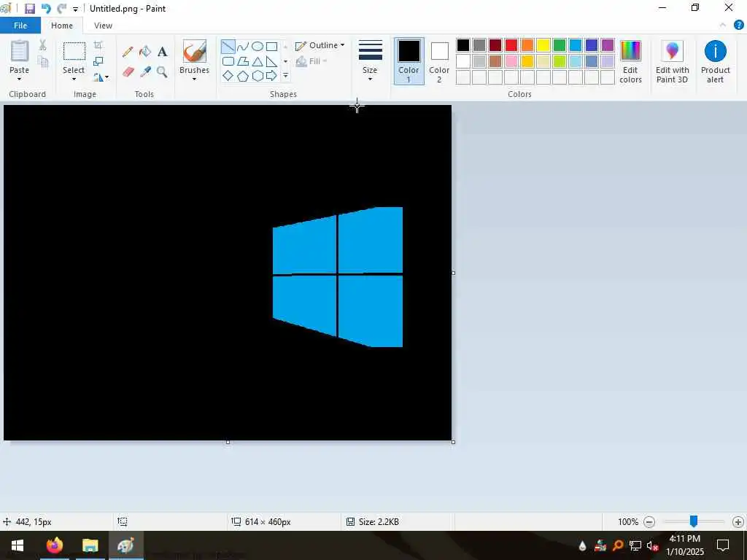This screenshot has width=747, height=560.
Task: Select the Rounded rectangle shape
Action: pyautogui.click(x=228, y=61)
